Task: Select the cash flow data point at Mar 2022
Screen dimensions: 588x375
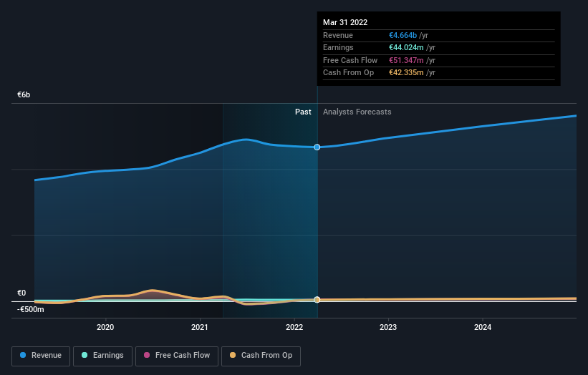Action: click(x=317, y=300)
